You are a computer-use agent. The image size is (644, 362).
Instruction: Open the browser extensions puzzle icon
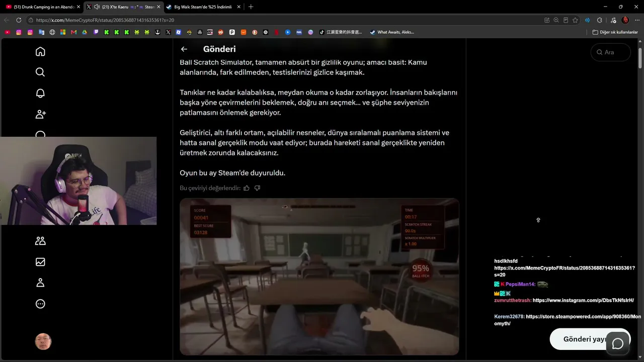coord(599,20)
